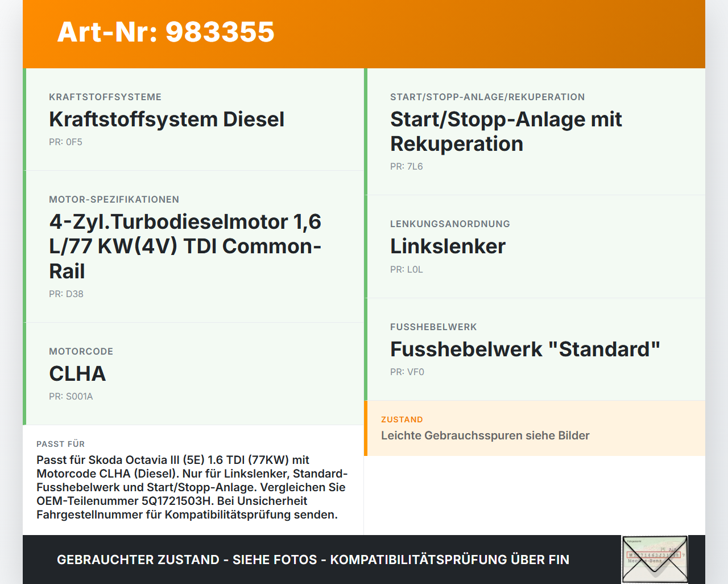Select the Linkslenker specification
The width and height of the screenshot is (728, 584).
[448, 246]
